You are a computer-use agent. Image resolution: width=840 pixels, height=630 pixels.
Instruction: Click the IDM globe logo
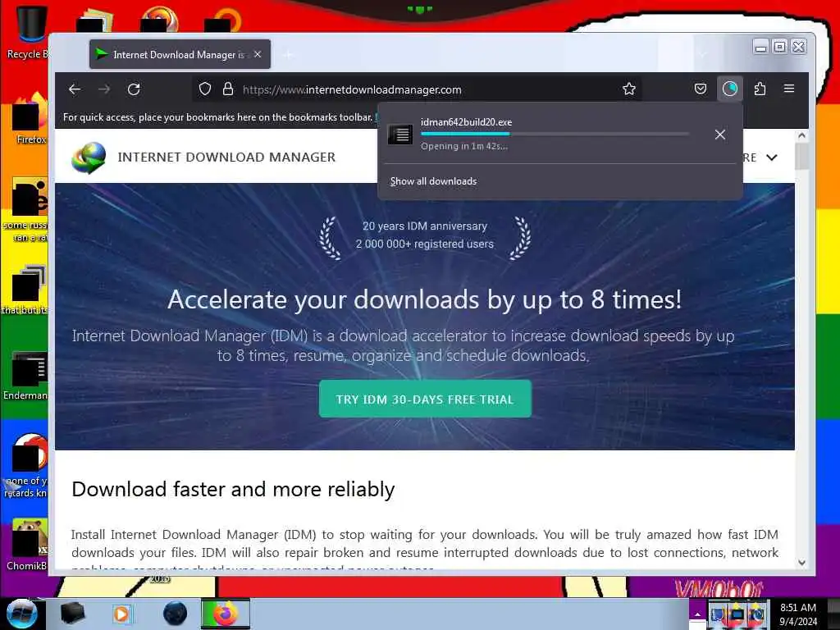pos(89,157)
